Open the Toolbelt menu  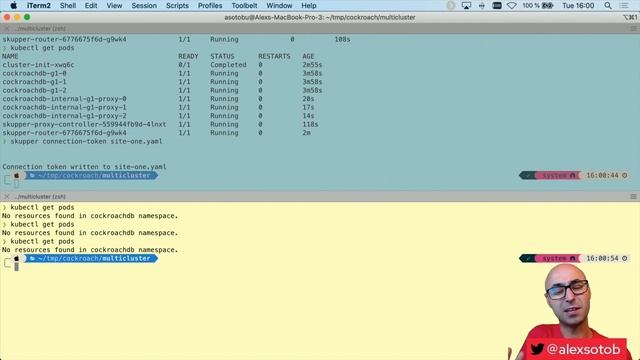[244, 6]
